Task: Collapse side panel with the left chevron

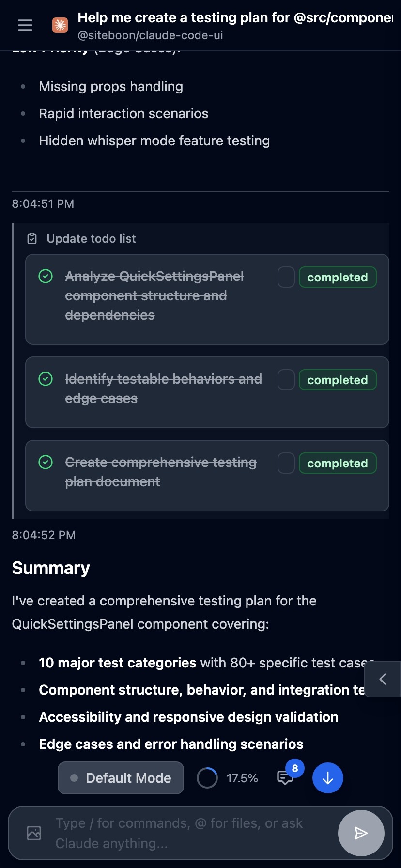Action: pyautogui.click(x=383, y=679)
